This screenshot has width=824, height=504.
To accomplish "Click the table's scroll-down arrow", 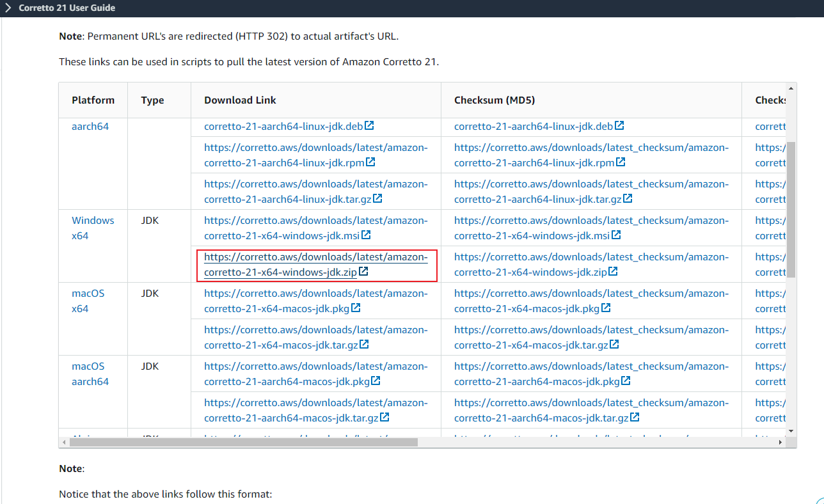I will point(791,431).
